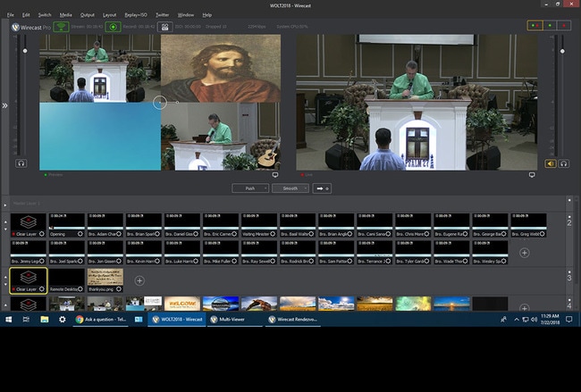Click the headphones icon below the preview

(x=21, y=163)
